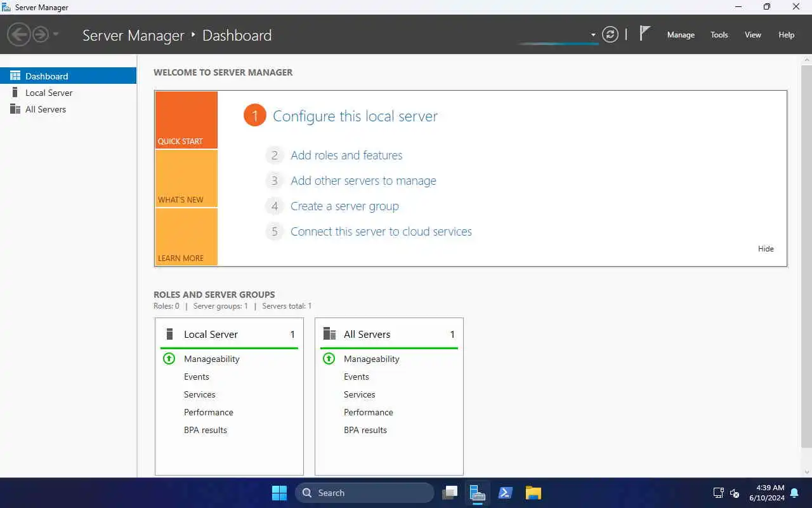Open Task View from the taskbar

(x=450, y=493)
